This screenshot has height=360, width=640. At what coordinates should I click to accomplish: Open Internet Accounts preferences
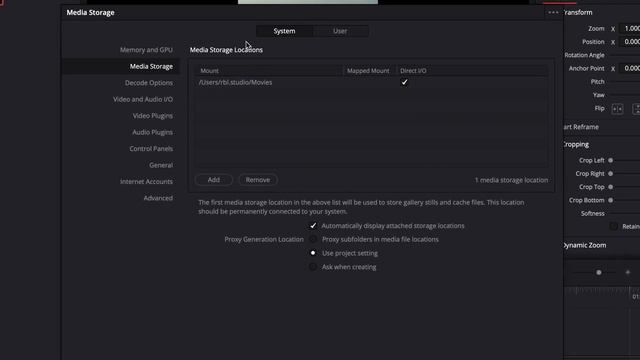(146, 182)
